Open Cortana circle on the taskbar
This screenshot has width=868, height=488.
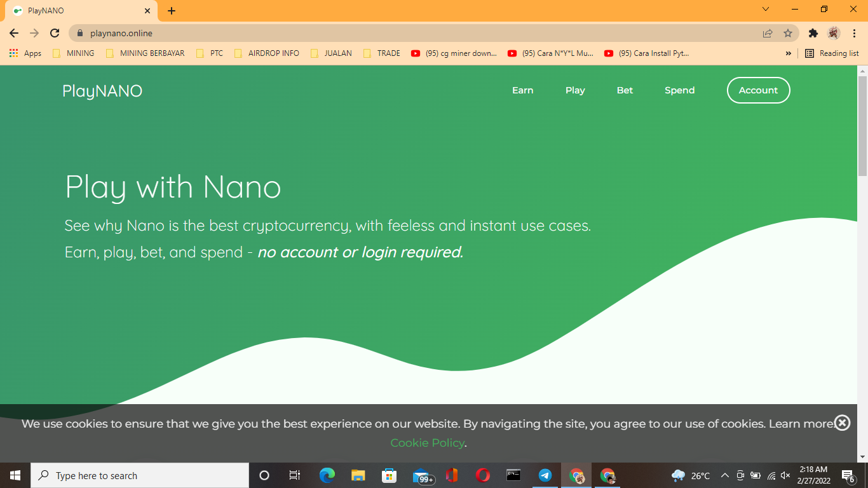(264, 475)
